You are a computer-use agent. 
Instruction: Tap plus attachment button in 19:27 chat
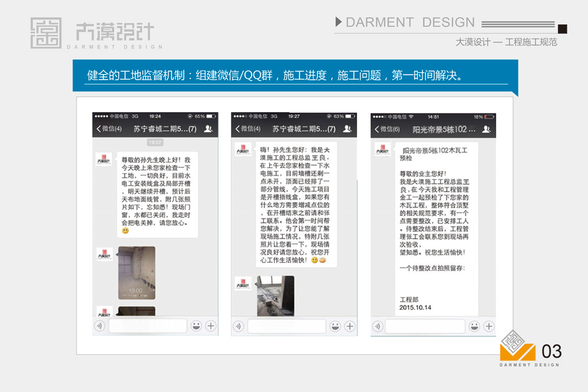(x=350, y=326)
